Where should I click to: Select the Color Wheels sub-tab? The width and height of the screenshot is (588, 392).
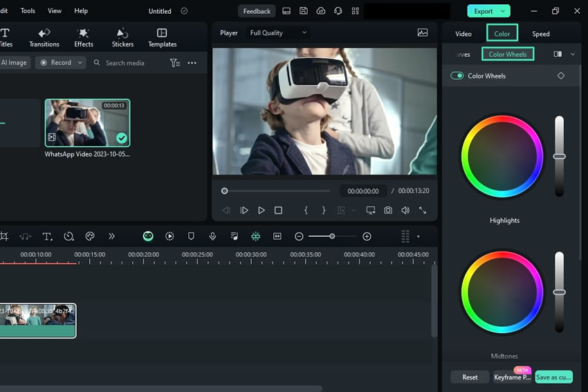(x=507, y=55)
